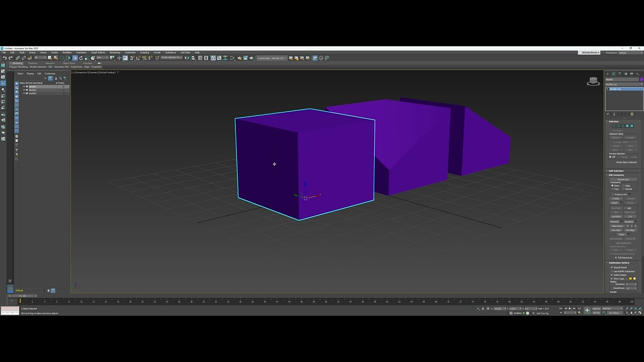Open the Rendering menu
Screen dimensions: 644x362
pyautogui.click(x=115, y=52)
